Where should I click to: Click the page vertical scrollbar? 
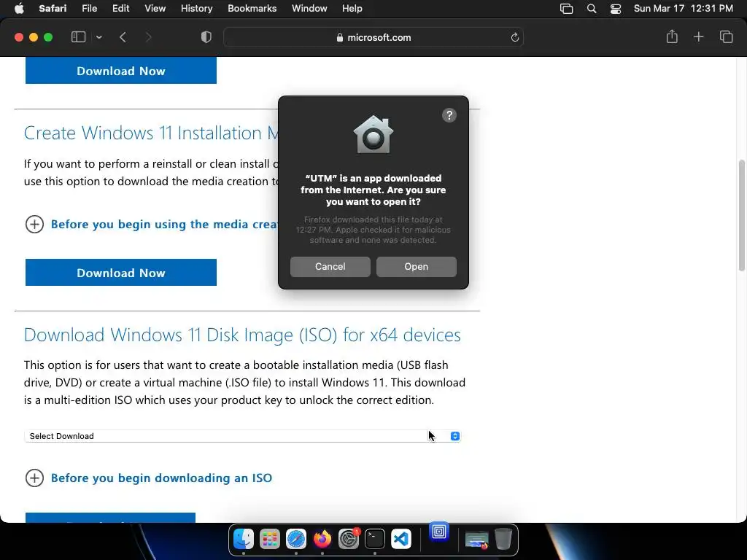tap(741, 215)
